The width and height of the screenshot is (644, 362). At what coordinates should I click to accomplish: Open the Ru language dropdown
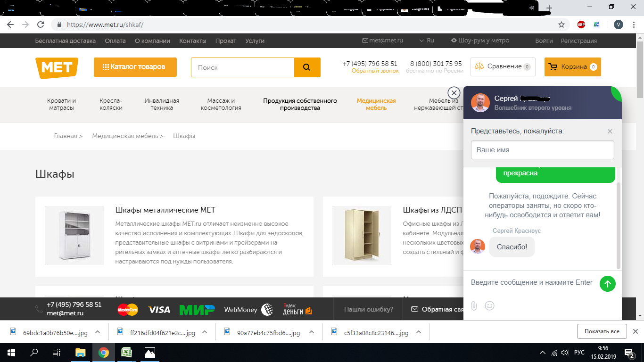427,41
